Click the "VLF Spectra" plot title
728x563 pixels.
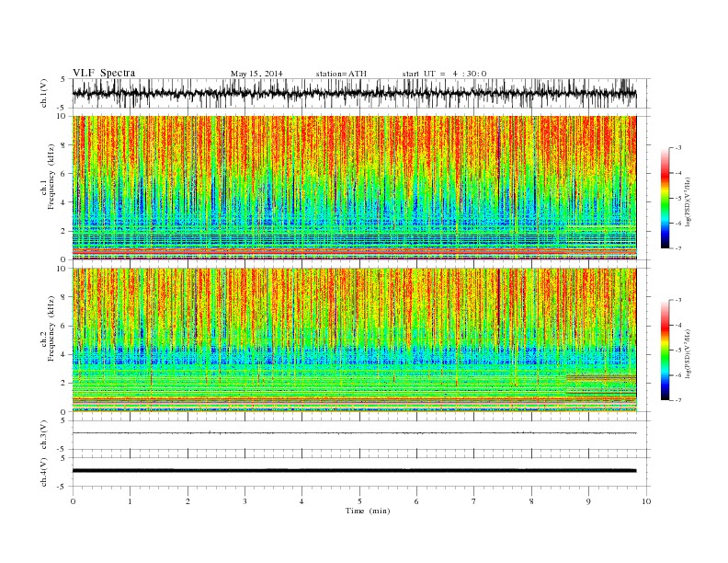pos(104,73)
